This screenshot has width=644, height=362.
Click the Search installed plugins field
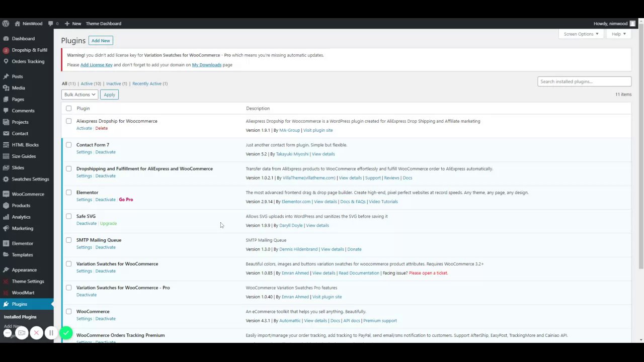pyautogui.click(x=584, y=81)
